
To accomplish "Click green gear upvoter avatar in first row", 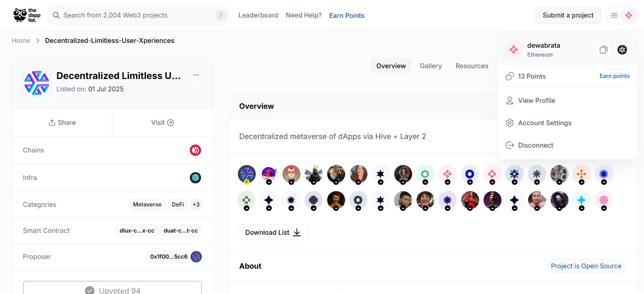I will coord(425,174).
